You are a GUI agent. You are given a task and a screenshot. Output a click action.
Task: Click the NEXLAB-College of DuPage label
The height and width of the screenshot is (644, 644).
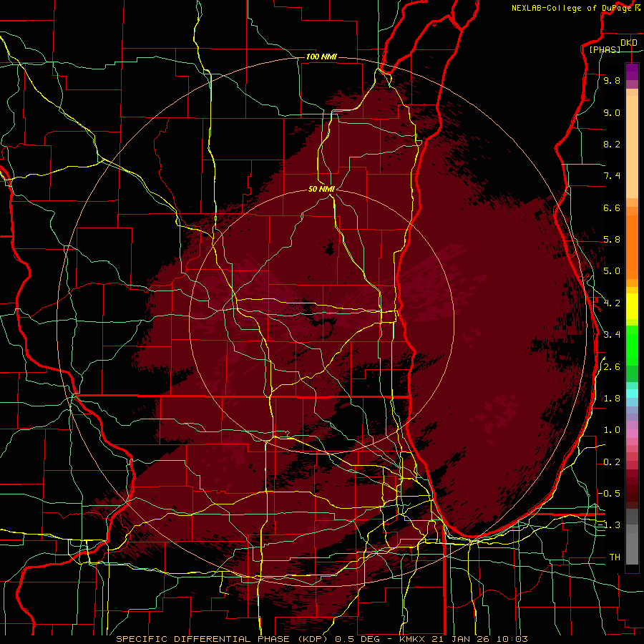[575, 8]
